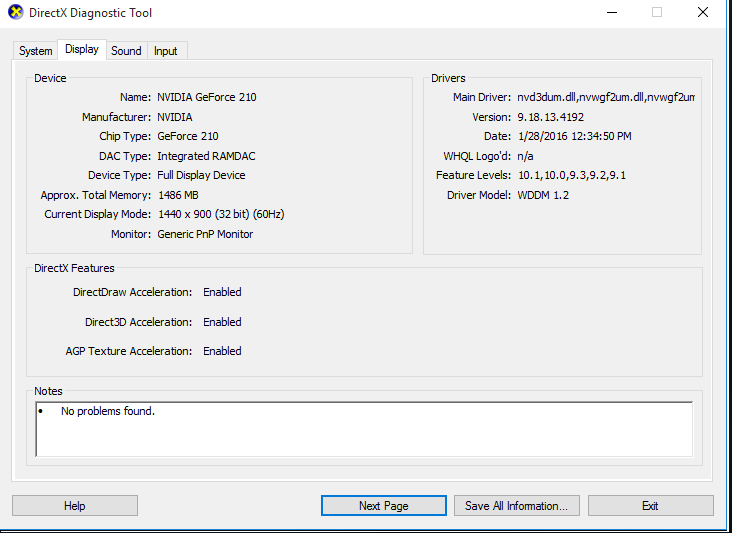The image size is (732, 533).
Task: Click the 'Generic PnP Monitor' value
Action: point(205,234)
